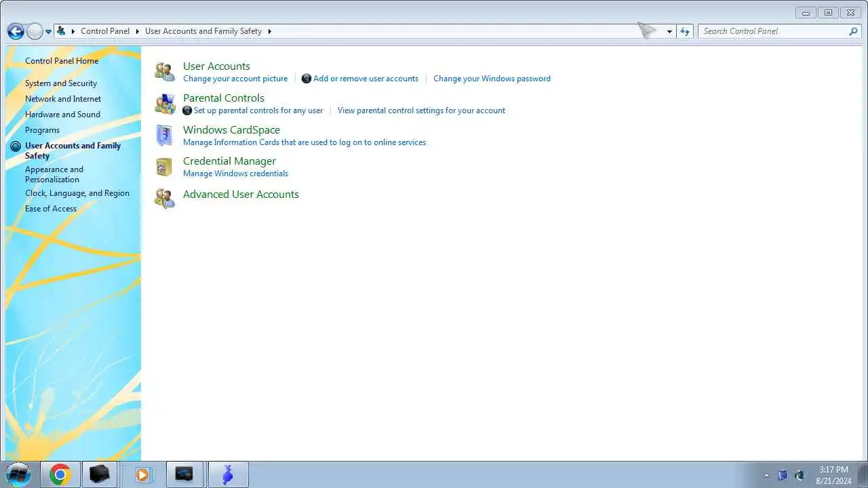This screenshot has width=868, height=488.
Task: Click Add or remove user accounts
Action: click(366, 79)
